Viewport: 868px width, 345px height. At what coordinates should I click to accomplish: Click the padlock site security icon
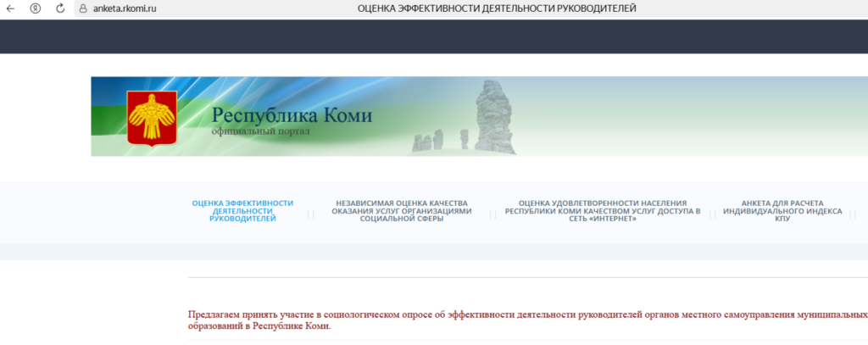point(83,8)
